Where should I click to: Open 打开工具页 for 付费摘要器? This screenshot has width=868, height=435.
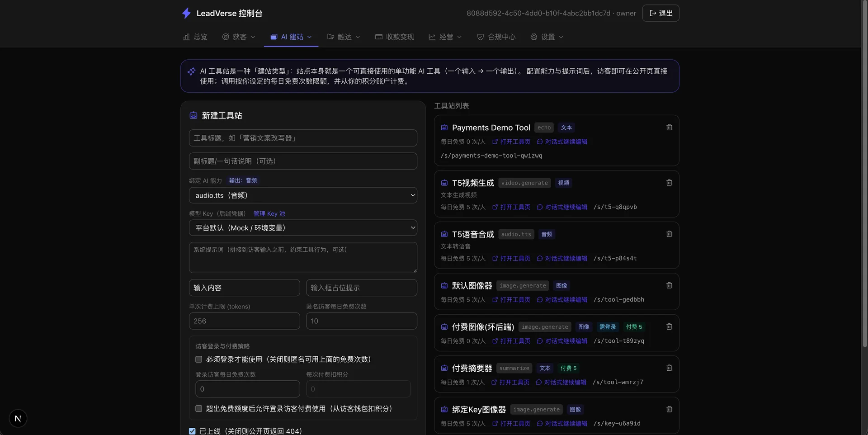[x=510, y=382]
